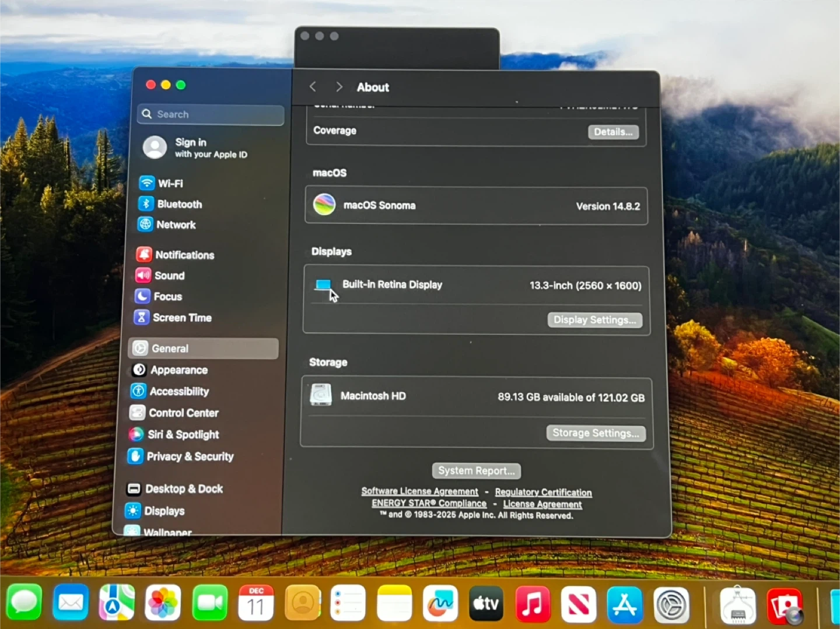
Task: Open the Software License Agreement link
Action: click(x=419, y=491)
